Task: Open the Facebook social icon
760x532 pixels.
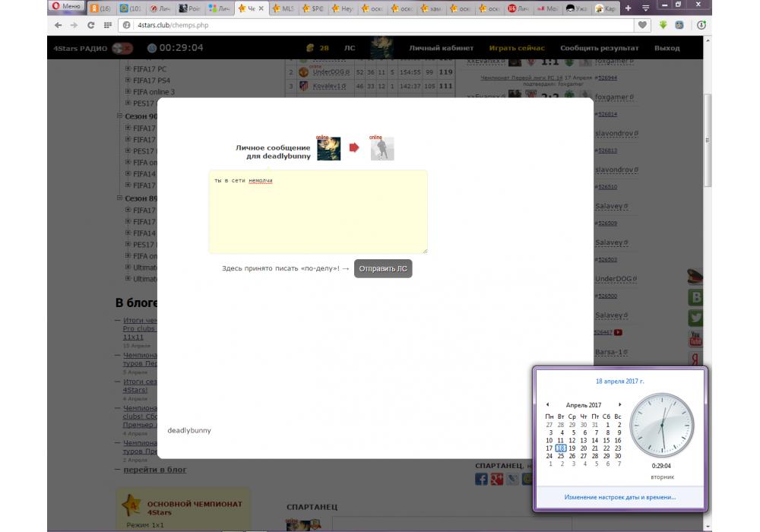Action: click(481, 479)
